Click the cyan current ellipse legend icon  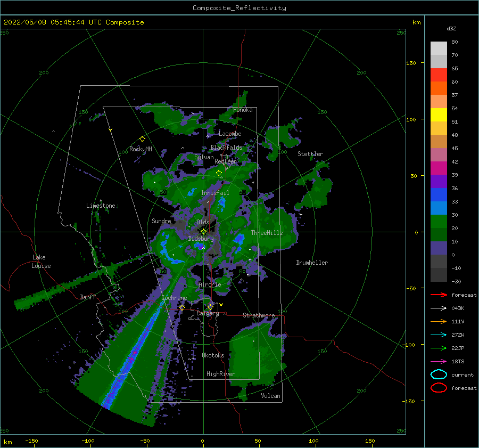tap(439, 374)
